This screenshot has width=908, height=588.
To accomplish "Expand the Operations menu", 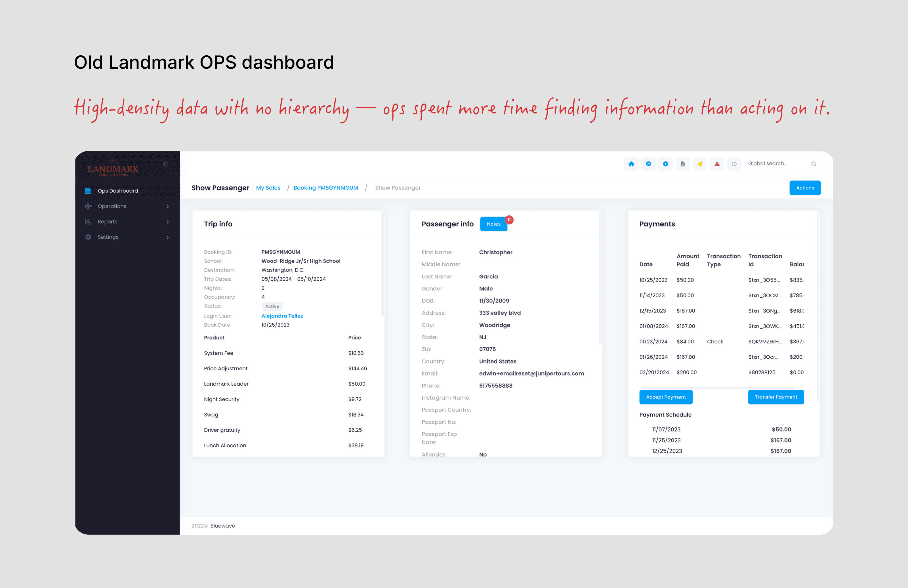I will [x=112, y=206].
